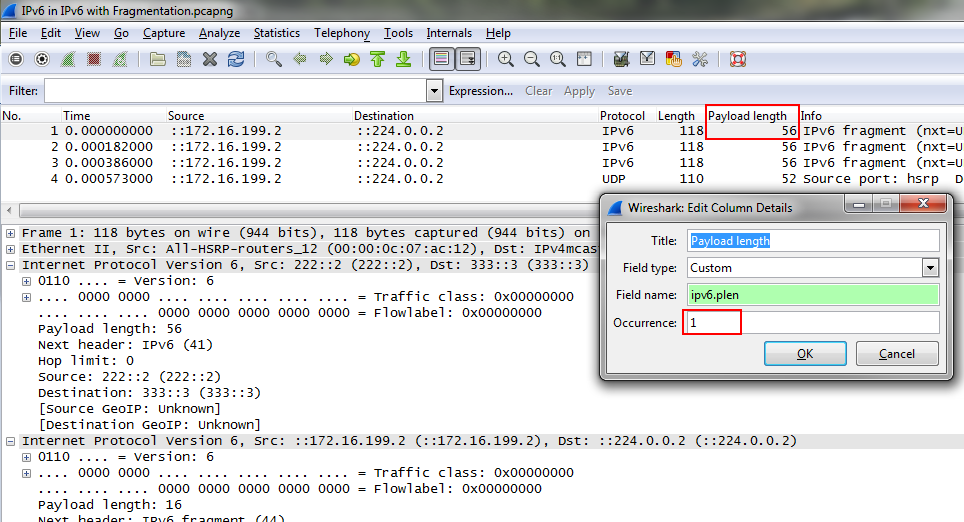
Task: Open capture options toolbar icon
Action: 42,59
